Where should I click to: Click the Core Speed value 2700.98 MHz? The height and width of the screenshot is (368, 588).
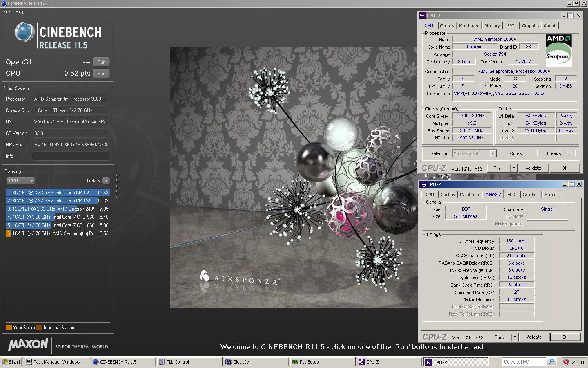pyautogui.click(x=472, y=116)
